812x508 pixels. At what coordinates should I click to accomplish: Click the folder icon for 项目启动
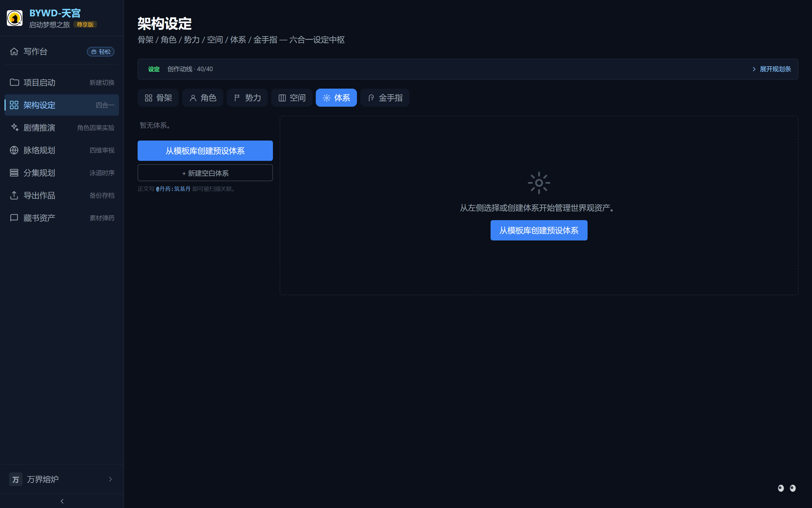[x=14, y=82]
